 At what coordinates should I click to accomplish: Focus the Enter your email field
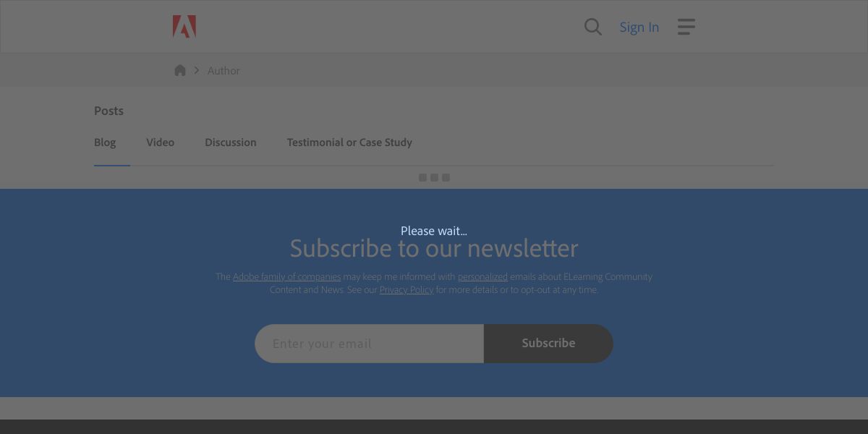coord(369,344)
